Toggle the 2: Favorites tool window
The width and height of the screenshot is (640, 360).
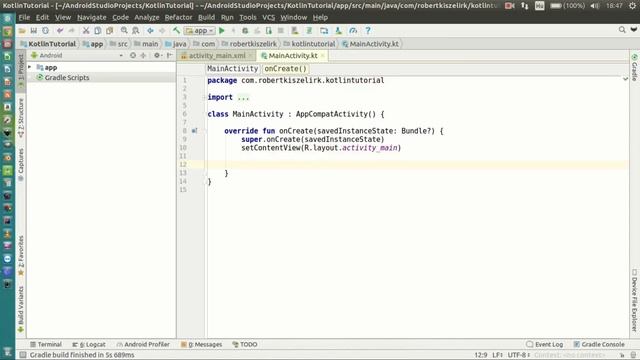21,255
